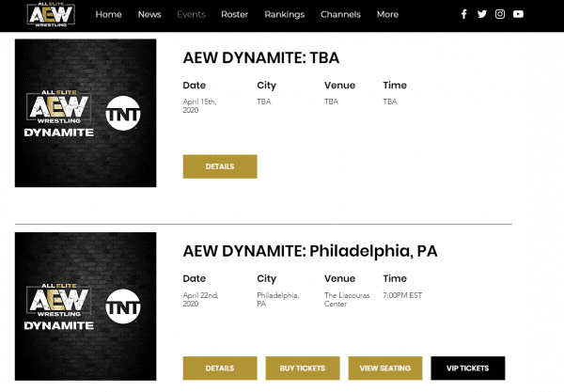Open the AEW Dynamite: Philadelphia, PA title
The width and height of the screenshot is (564, 392).
(x=309, y=251)
